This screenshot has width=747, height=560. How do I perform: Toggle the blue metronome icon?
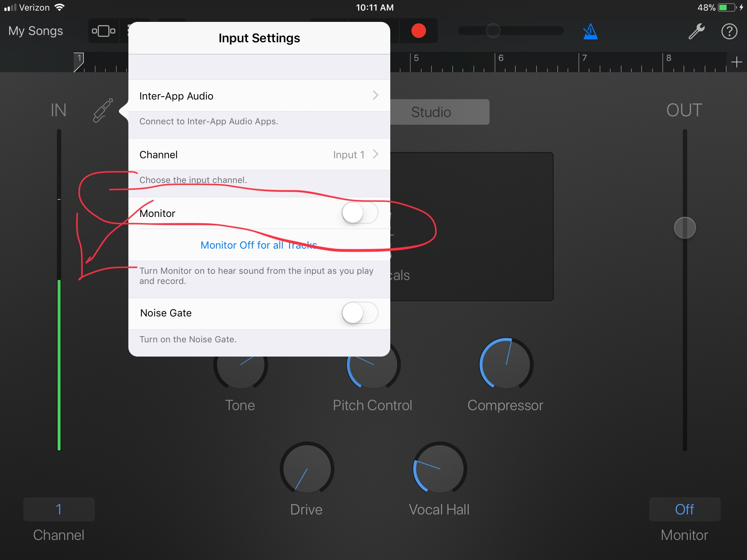point(590,31)
